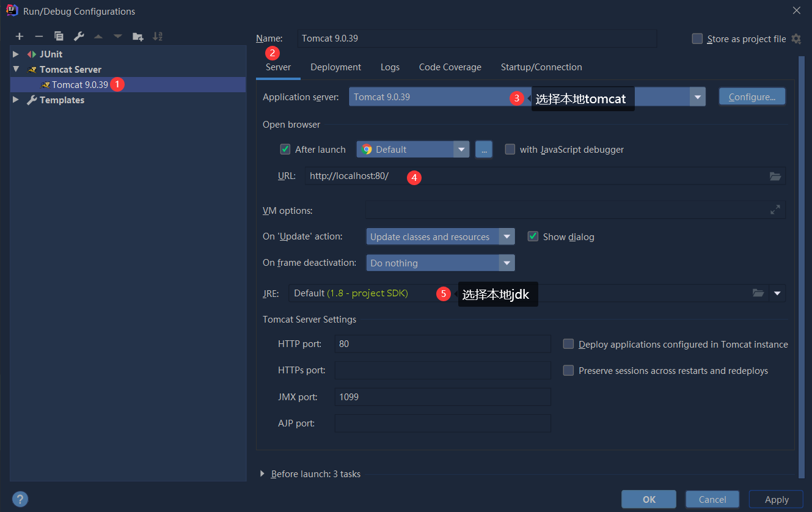The height and width of the screenshot is (512, 812).
Task: Open help question mark icon
Action: pyautogui.click(x=20, y=499)
